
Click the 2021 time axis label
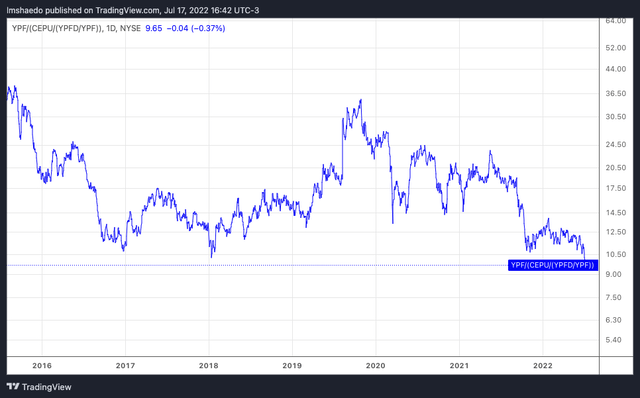click(x=459, y=366)
